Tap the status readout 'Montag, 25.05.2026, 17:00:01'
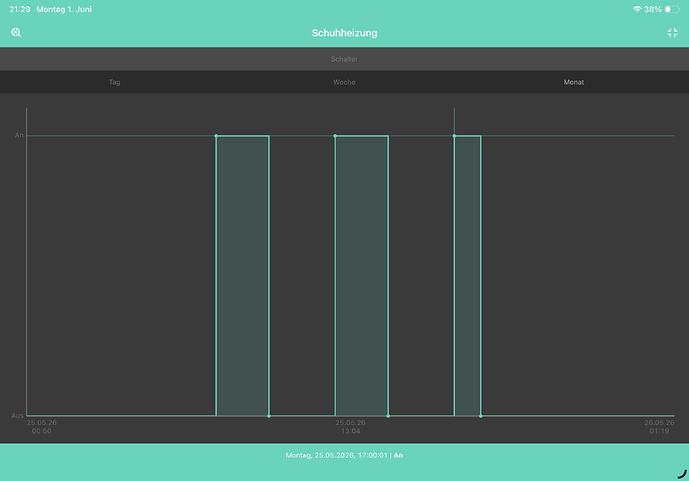Screen dimensions: 689x481 (337, 455)
